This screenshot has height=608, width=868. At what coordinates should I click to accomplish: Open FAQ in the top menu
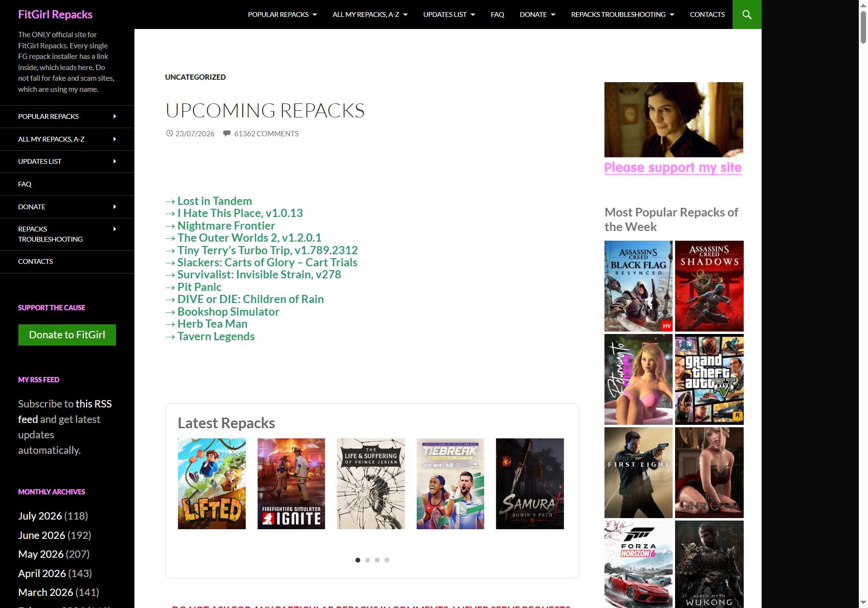pyautogui.click(x=497, y=14)
